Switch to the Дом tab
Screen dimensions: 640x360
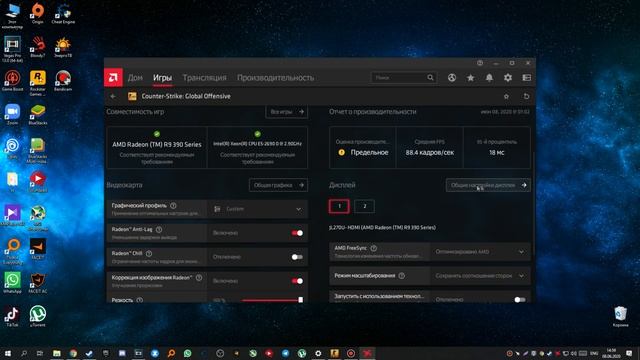[x=135, y=78]
